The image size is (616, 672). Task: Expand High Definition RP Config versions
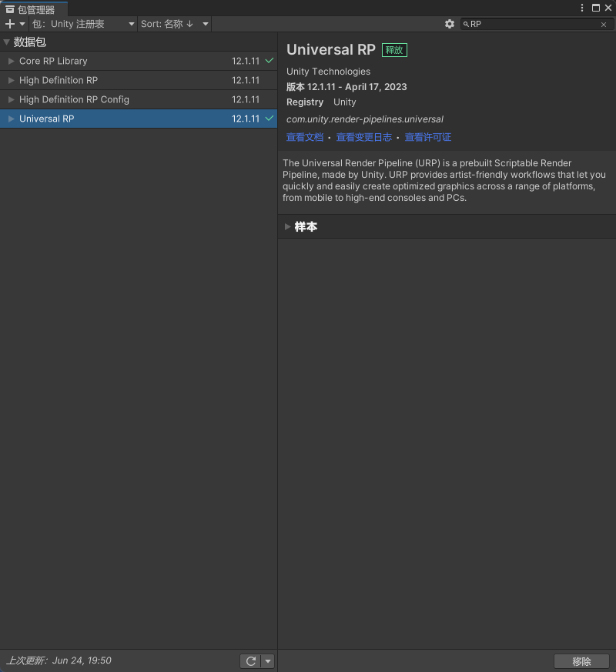click(x=11, y=99)
